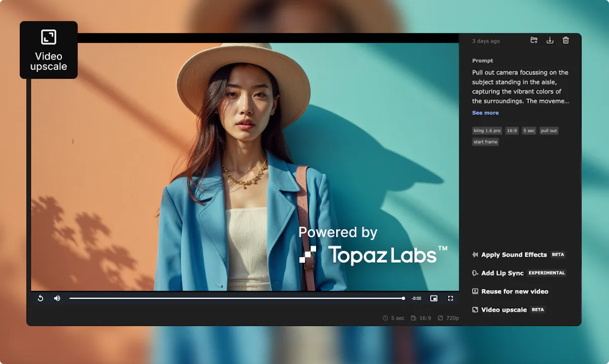
Task: Click the add to folder icon
Action: coord(534,41)
